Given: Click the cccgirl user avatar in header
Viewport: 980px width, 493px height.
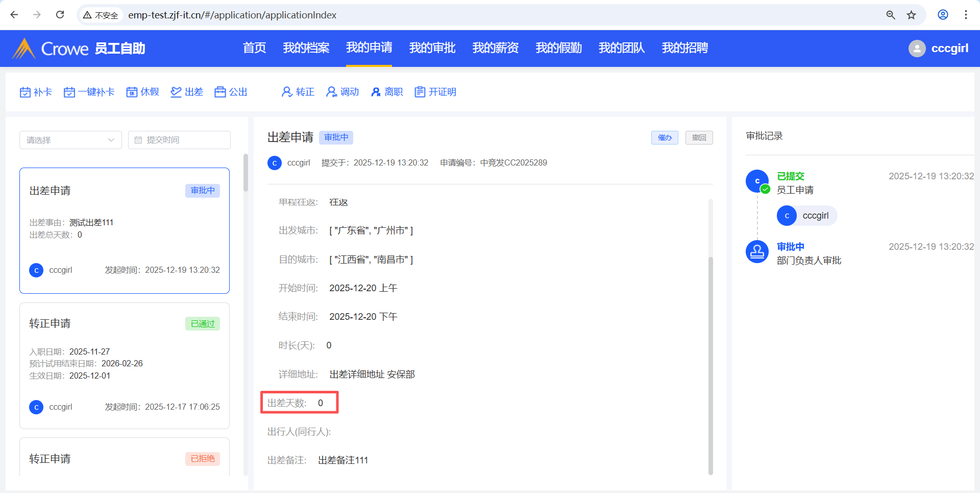Looking at the screenshot, I should tap(917, 49).
